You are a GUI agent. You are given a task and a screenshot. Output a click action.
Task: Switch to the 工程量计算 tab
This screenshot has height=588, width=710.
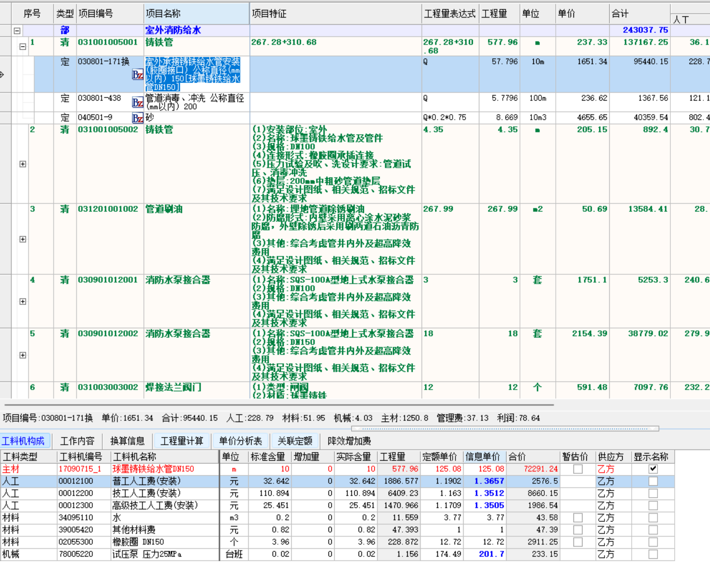coord(182,441)
